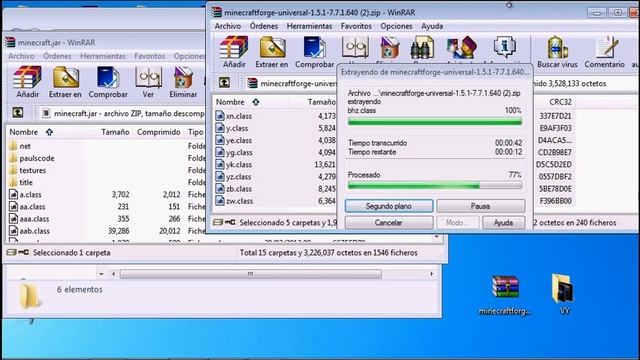This screenshot has width=640, height=360.
Task: Open Órdenes menu in minecraft.jar window
Action: (57, 56)
